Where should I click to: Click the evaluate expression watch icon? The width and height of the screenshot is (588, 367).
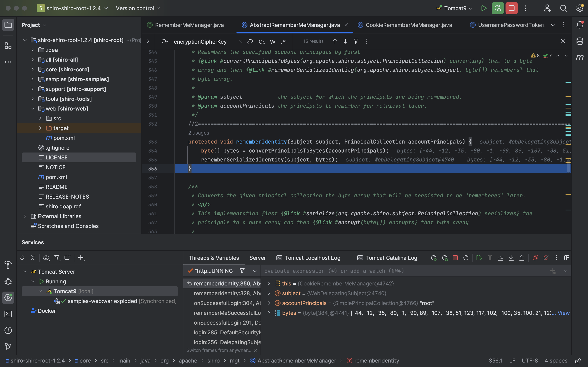[x=553, y=271]
